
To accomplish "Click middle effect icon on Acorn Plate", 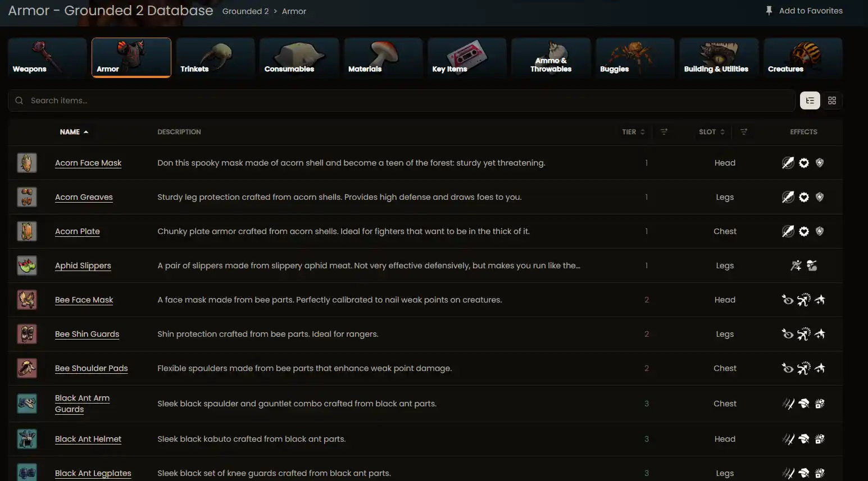I will [804, 231].
